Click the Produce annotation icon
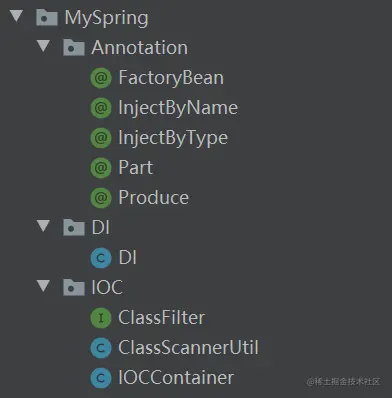Viewport: 392px width, 398px height. (x=101, y=198)
